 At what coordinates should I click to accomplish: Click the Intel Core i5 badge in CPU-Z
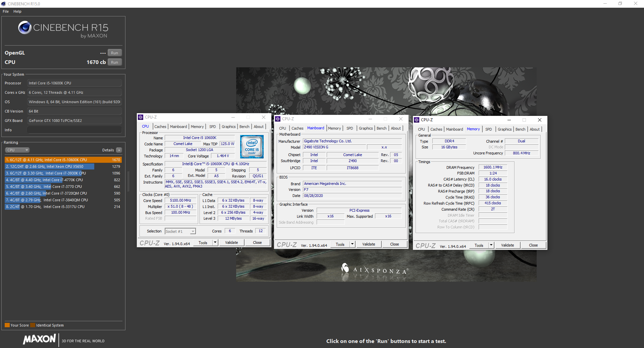252,146
